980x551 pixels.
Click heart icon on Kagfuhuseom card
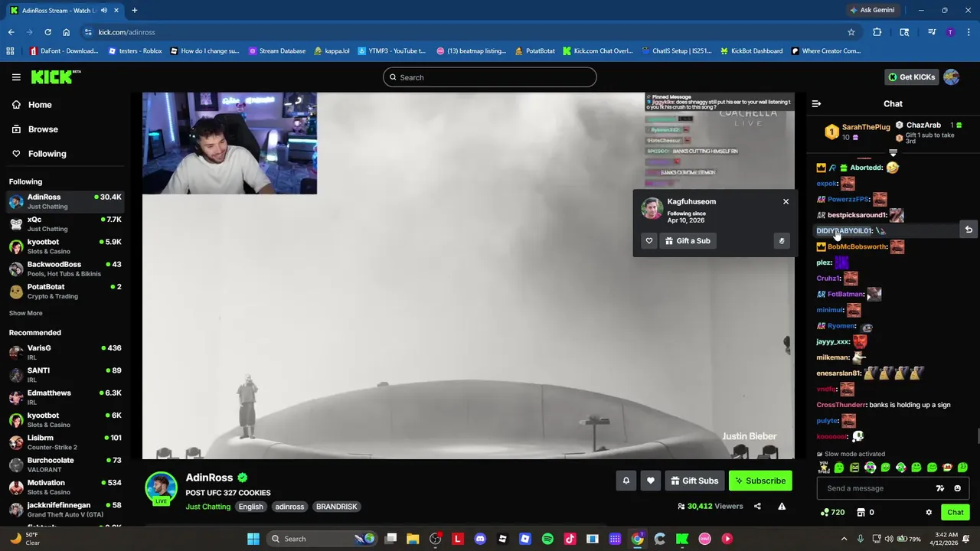pyautogui.click(x=649, y=241)
